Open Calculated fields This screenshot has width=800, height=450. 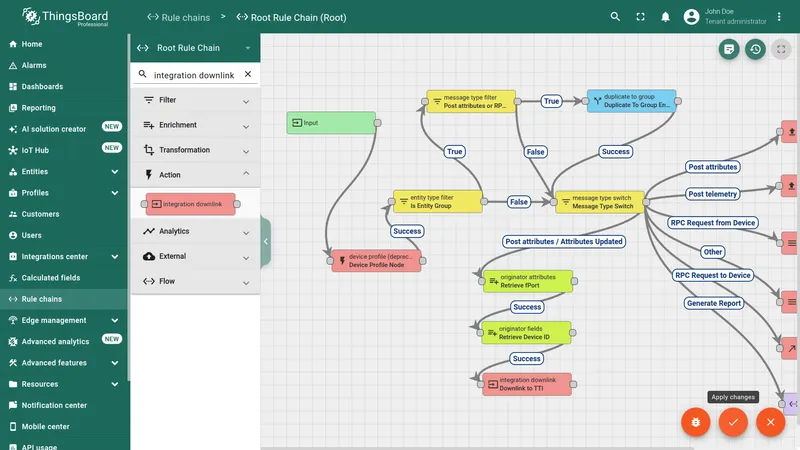[64, 278]
